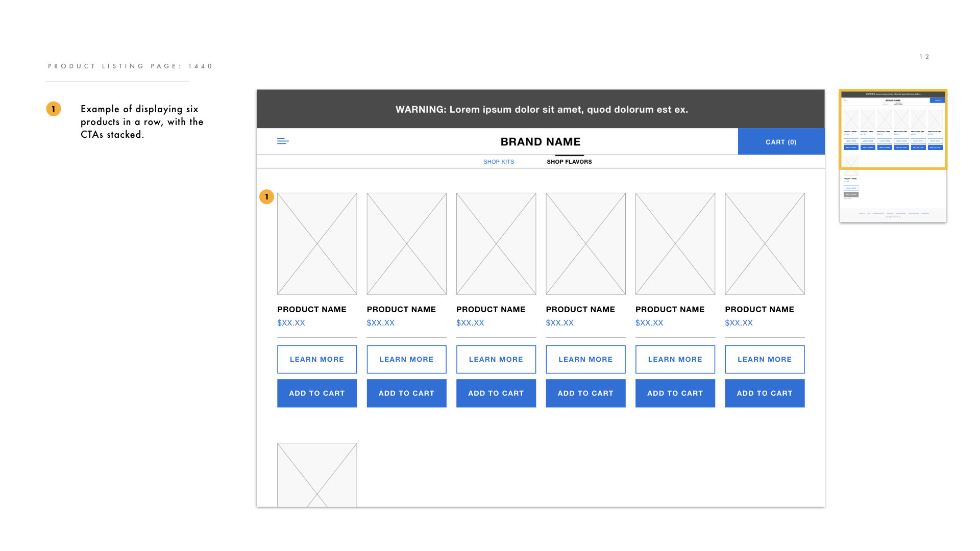Viewport: 980px width, 551px height.
Task: Click the fifth PRODUCT NAME title
Action: [x=670, y=309]
